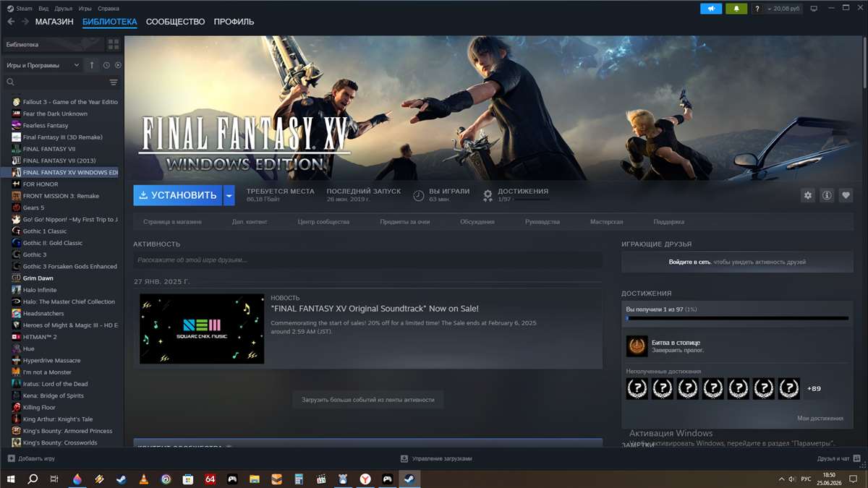Image resolution: width=868 pixels, height=488 pixels.
Task: Open the library advanced filter options
Action: tap(114, 82)
